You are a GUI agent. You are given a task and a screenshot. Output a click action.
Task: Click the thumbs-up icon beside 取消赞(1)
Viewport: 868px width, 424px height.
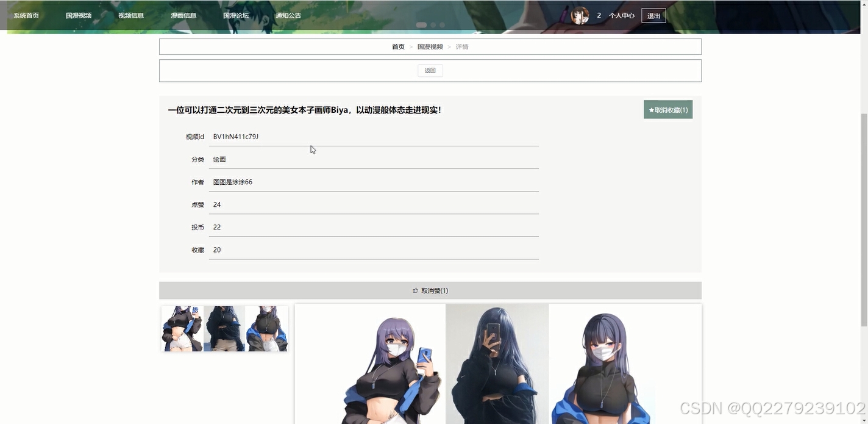pyautogui.click(x=415, y=290)
